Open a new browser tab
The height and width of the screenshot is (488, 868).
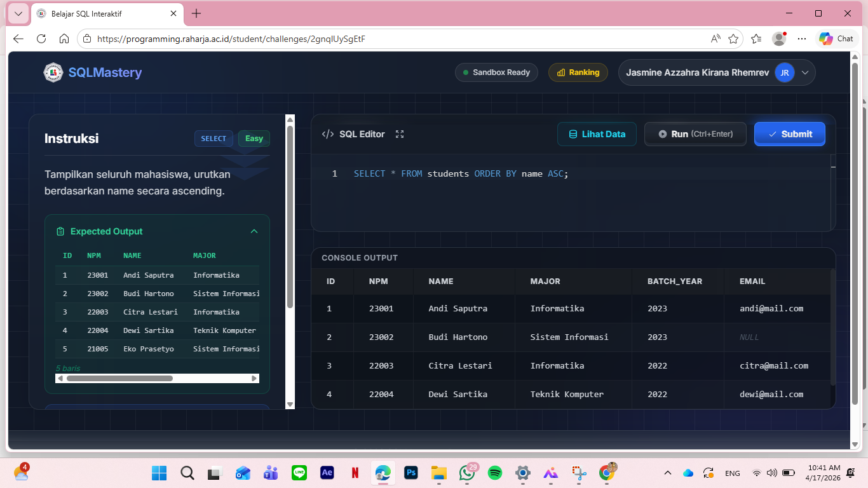point(196,13)
